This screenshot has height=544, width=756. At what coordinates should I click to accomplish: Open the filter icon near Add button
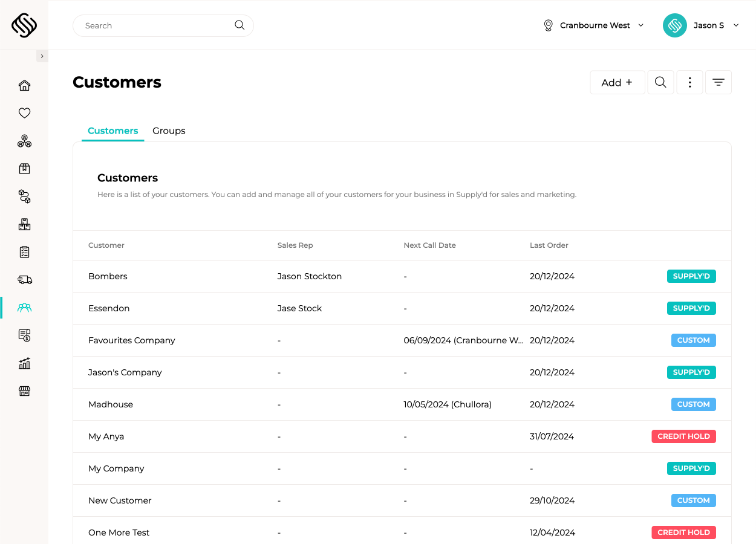[x=718, y=82]
